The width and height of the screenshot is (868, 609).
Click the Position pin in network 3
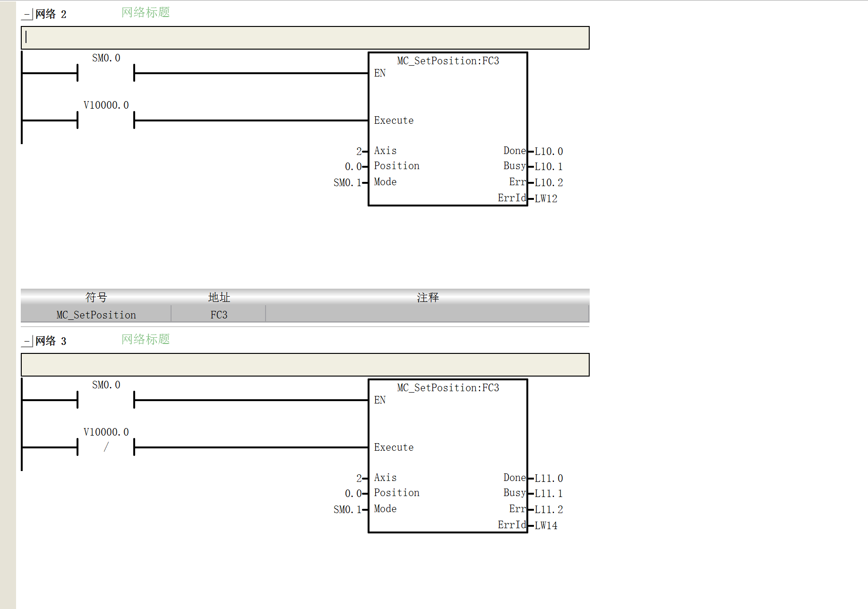[x=396, y=493]
